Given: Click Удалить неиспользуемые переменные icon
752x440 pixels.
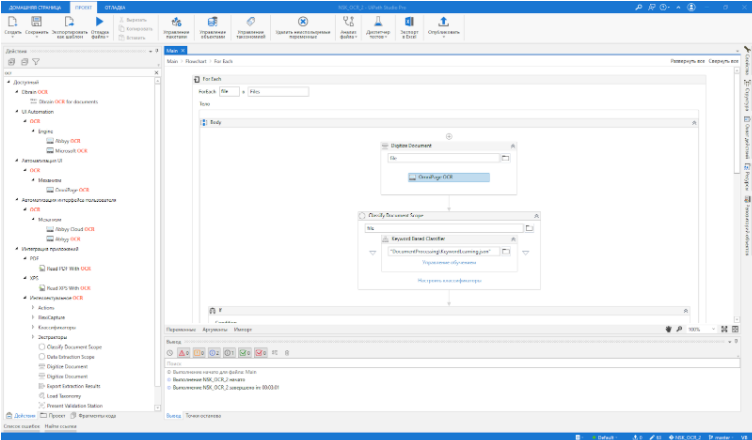Looking at the screenshot, I should coord(303,22).
